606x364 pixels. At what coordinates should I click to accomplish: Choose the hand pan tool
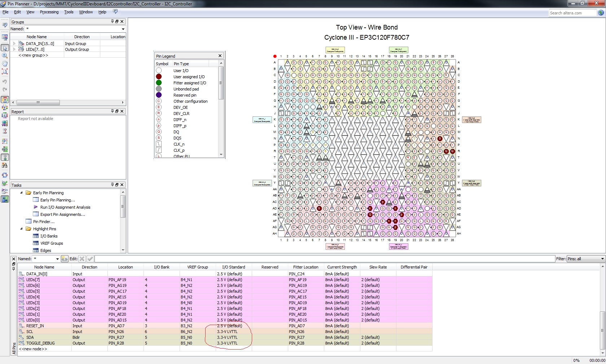5,63
